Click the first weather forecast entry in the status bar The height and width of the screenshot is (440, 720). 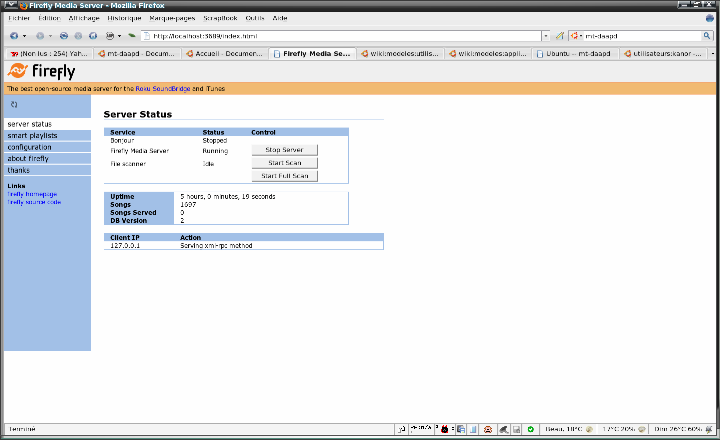coord(569,429)
